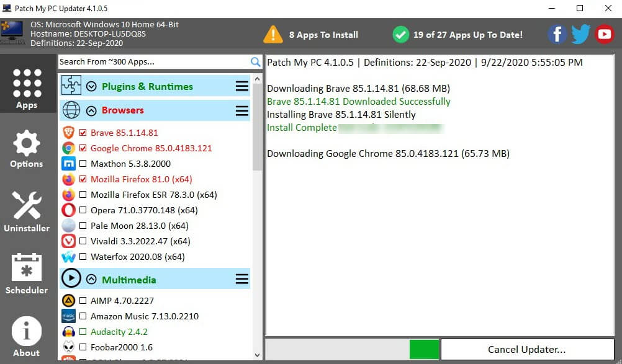Click the 8 Apps To Install warning icon

click(273, 35)
